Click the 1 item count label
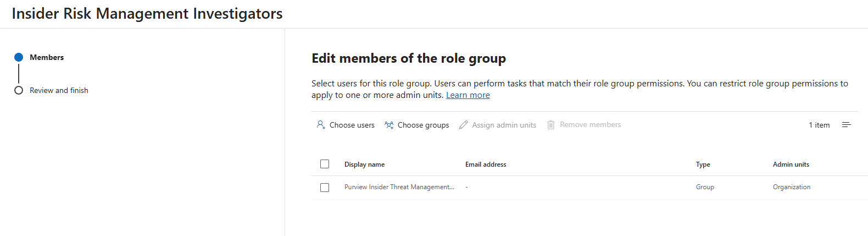The height and width of the screenshot is (236, 868). point(819,125)
